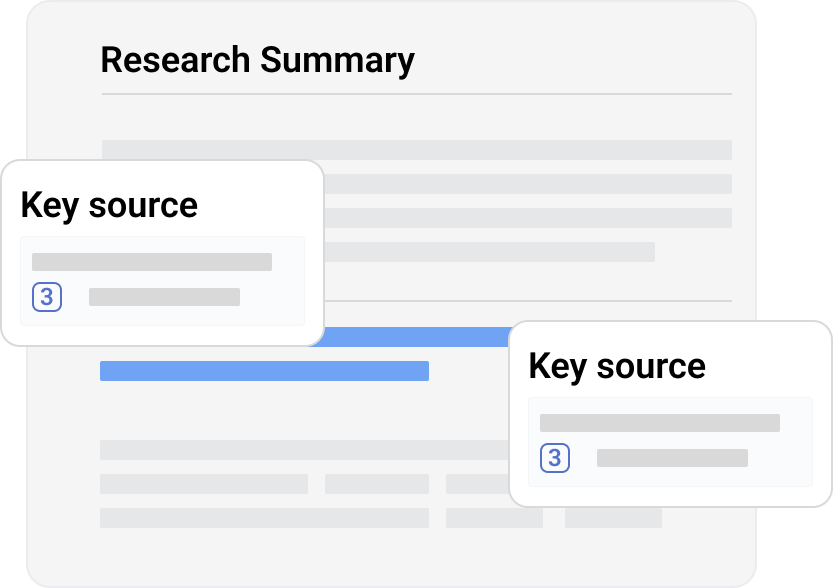Click the middle gray chip in second-to-last row

[377, 484]
